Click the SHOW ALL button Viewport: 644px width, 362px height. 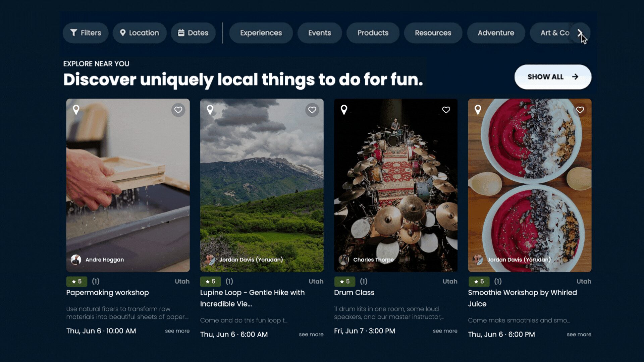pos(553,77)
